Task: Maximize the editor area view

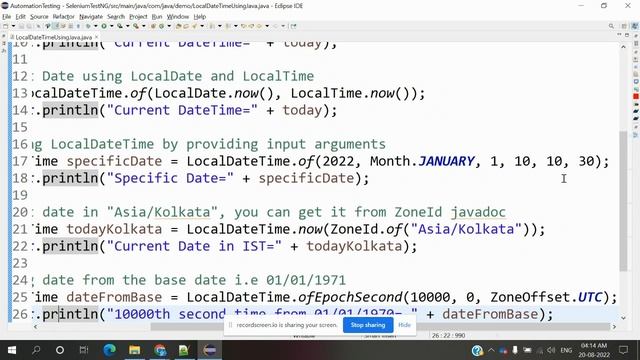Action: [627, 36]
